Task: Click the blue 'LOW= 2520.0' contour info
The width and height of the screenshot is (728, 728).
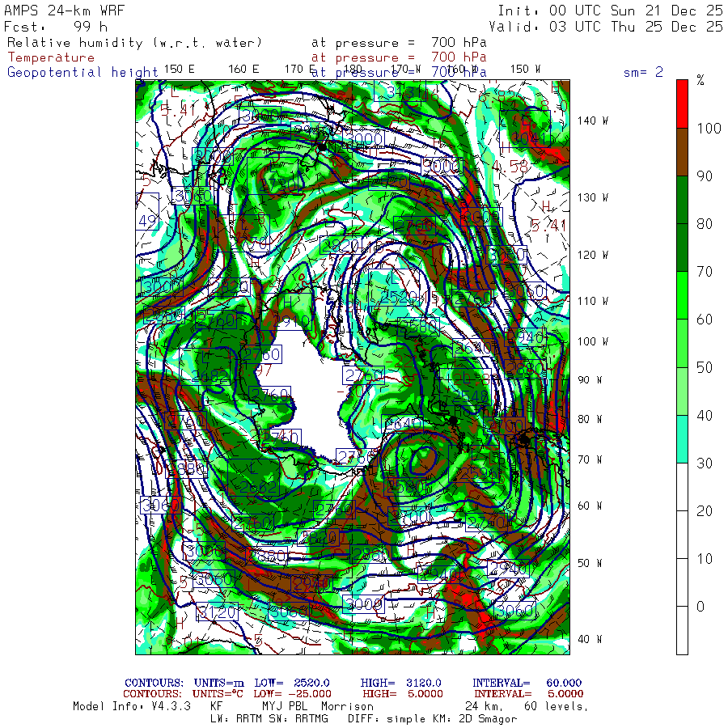Action: pyautogui.click(x=292, y=683)
